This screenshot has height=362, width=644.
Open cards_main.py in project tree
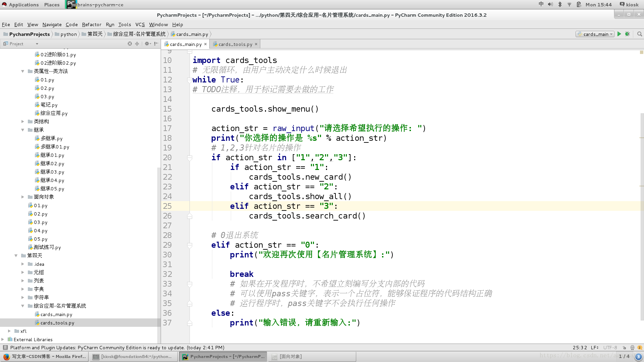[56, 314]
